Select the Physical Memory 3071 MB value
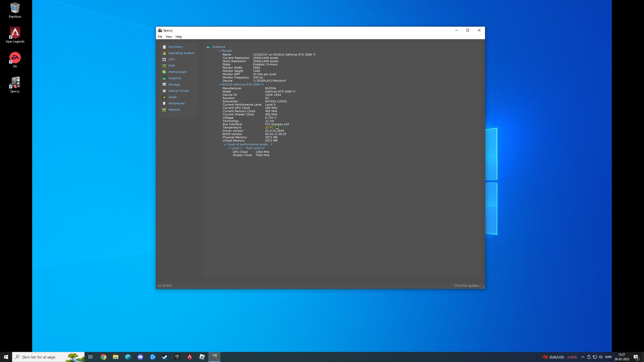Image resolution: width=644 pixels, height=362 pixels. pyautogui.click(x=271, y=137)
